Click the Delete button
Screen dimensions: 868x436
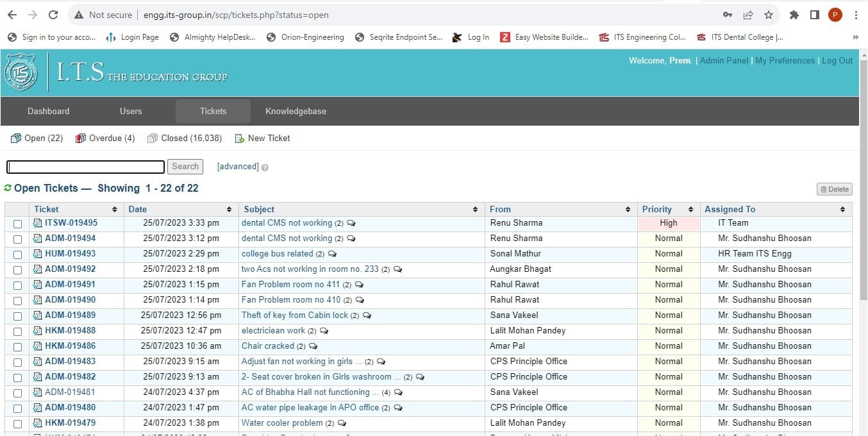(834, 189)
